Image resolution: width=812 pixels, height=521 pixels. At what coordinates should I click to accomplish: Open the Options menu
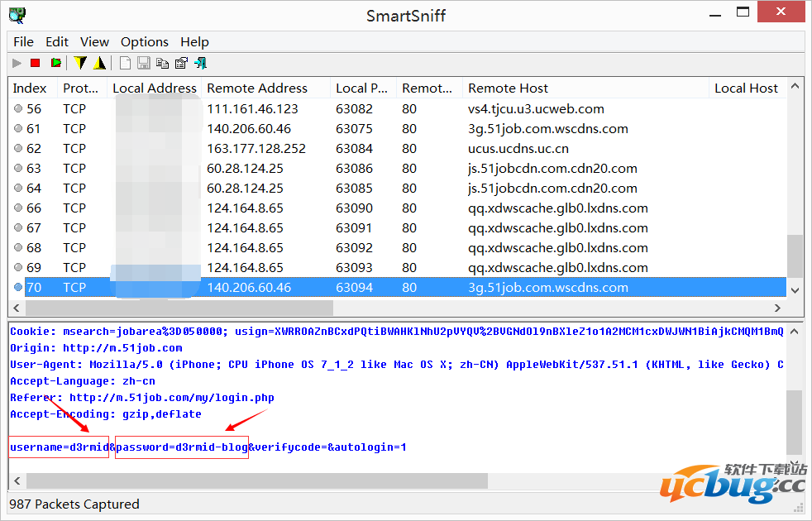pos(144,41)
